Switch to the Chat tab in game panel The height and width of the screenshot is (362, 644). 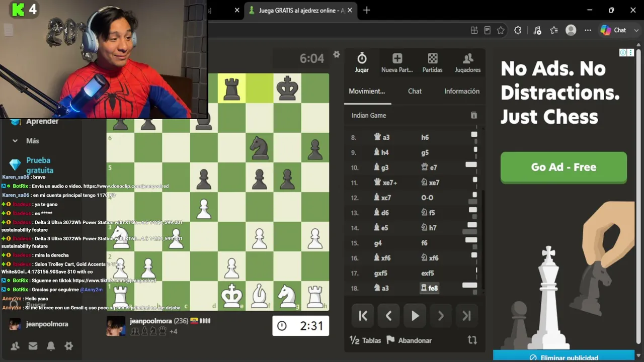[415, 91]
